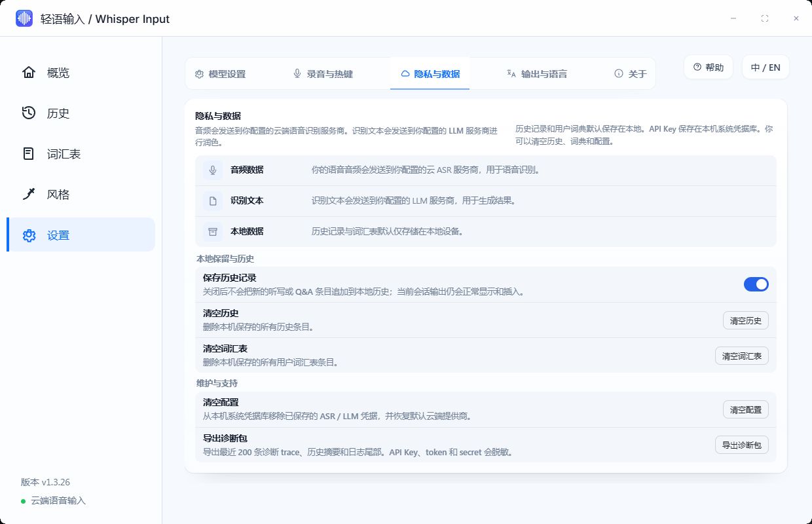This screenshot has height=524, width=812.
Task: Click the cloud icon in 隐私与数据 tab
Action: 405,73
